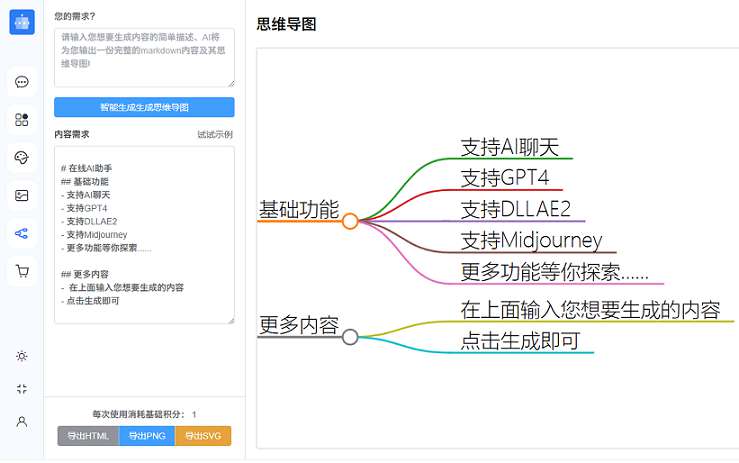Grab the content textarea resize handle
Screen dimensions: 739x463
coord(231,320)
